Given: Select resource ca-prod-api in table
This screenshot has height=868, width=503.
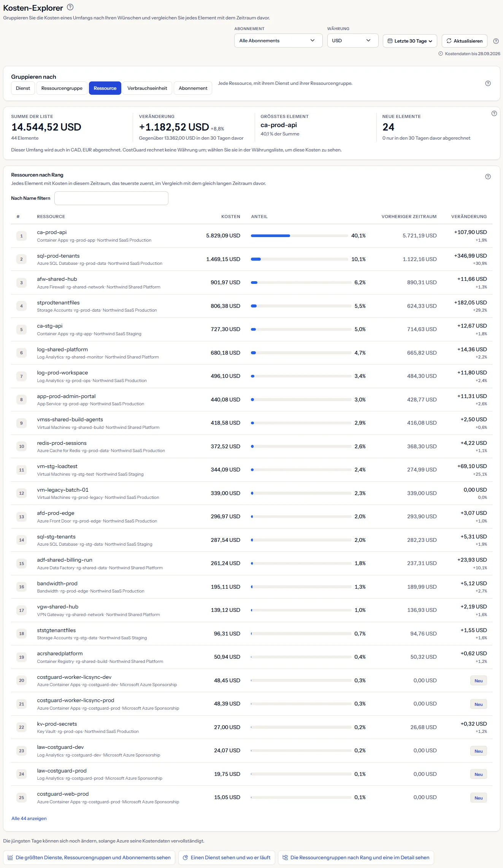Looking at the screenshot, I should pos(52,232).
